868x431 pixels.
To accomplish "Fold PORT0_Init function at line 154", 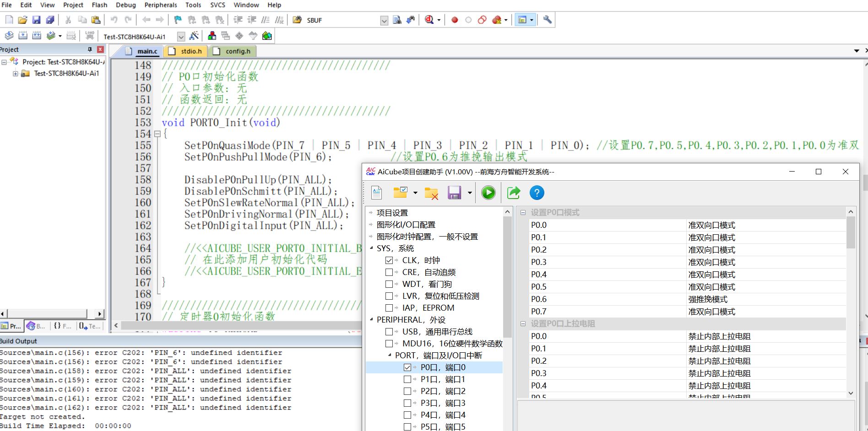I will pyautogui.click(x=157, y=134).
